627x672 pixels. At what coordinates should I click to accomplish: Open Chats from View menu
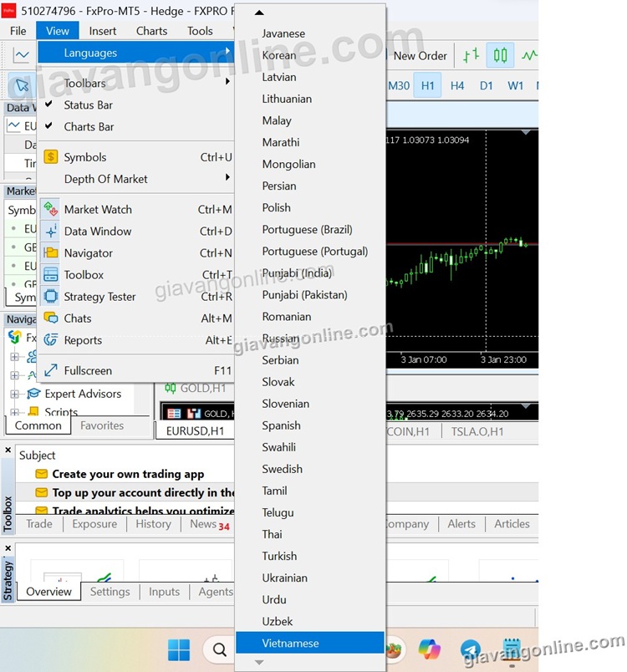[x=78, y=318]
